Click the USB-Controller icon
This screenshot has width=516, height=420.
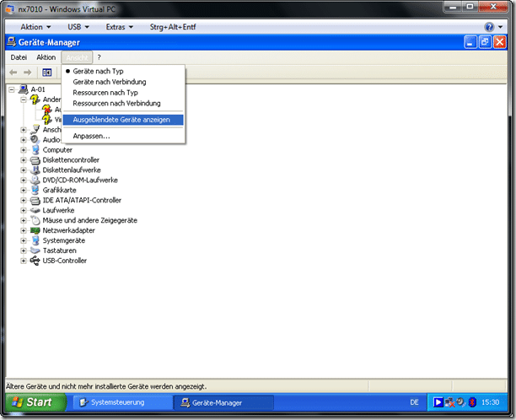coord(35,261)
